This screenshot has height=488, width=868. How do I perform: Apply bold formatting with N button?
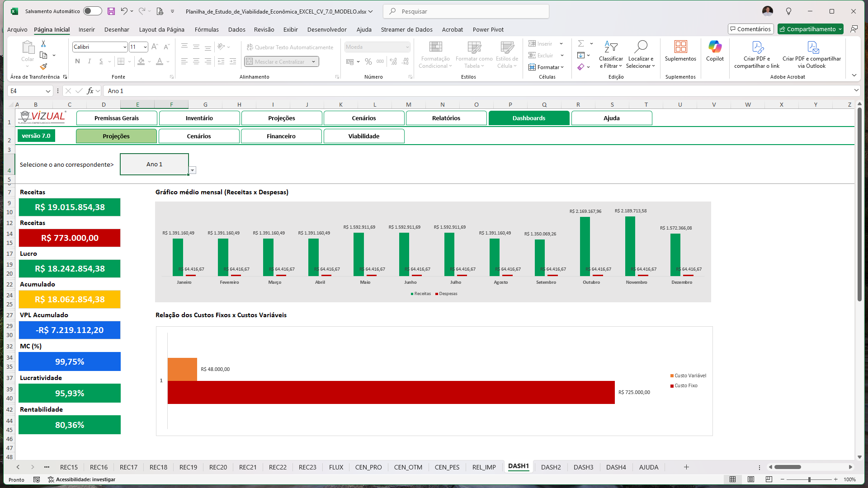[x=77, y=61]
